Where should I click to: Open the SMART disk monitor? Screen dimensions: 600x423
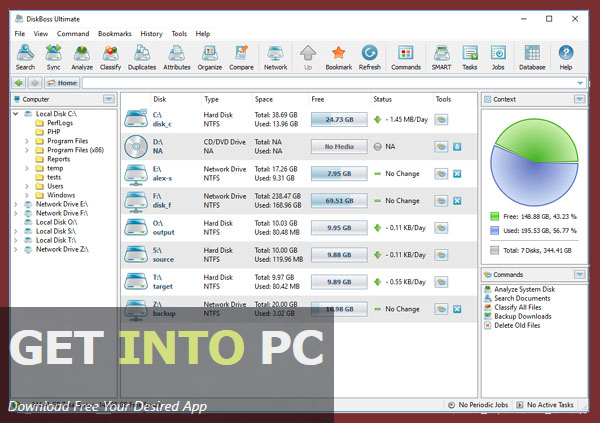coord(441,57)
